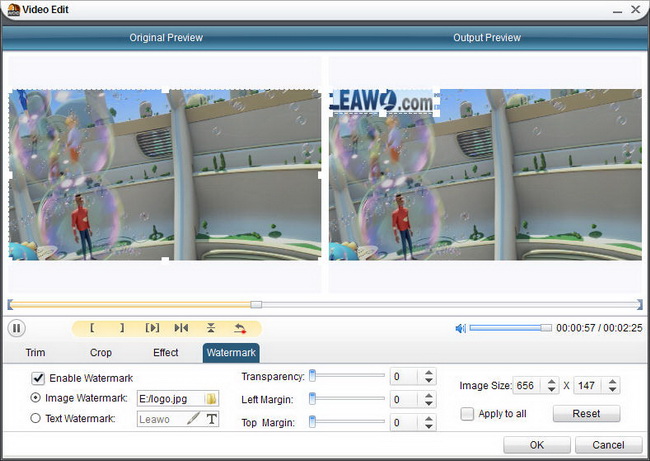Click the Original Preview header label
The width and height of the screenshot is (650, 461).
166,38
